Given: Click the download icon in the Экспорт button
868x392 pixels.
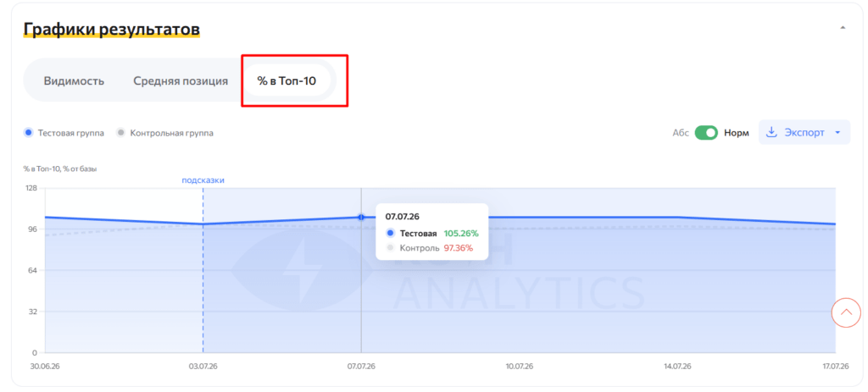Looking at the screenshot, I should click(771, 133).
